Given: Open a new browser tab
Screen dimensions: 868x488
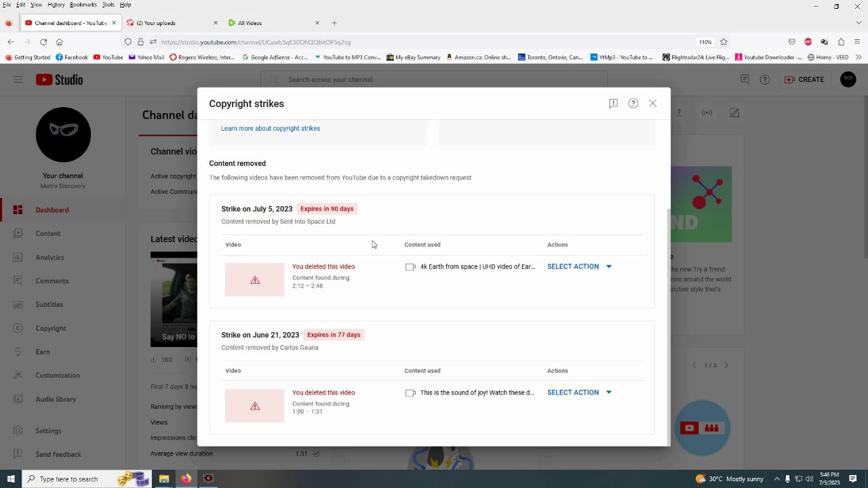Looking at the screenshot, I should pyautogui.click(x=334, y=23).
